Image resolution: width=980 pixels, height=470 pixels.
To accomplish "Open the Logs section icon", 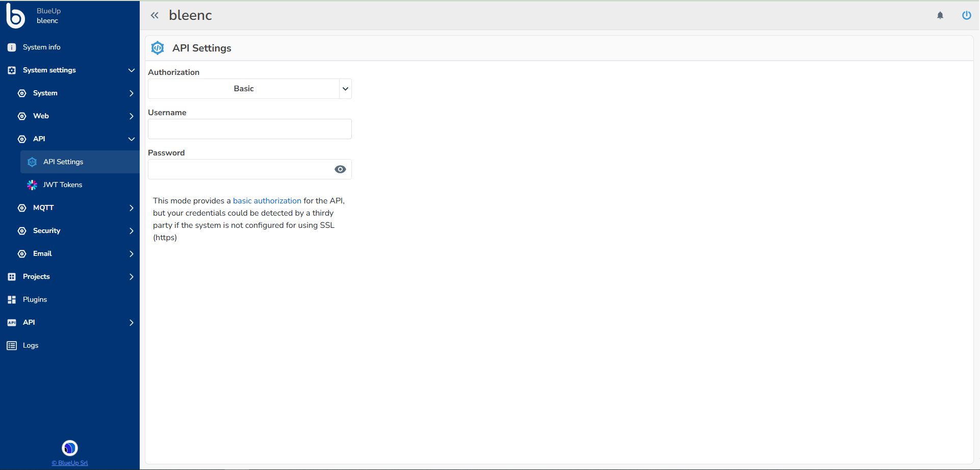I will 11,345.
